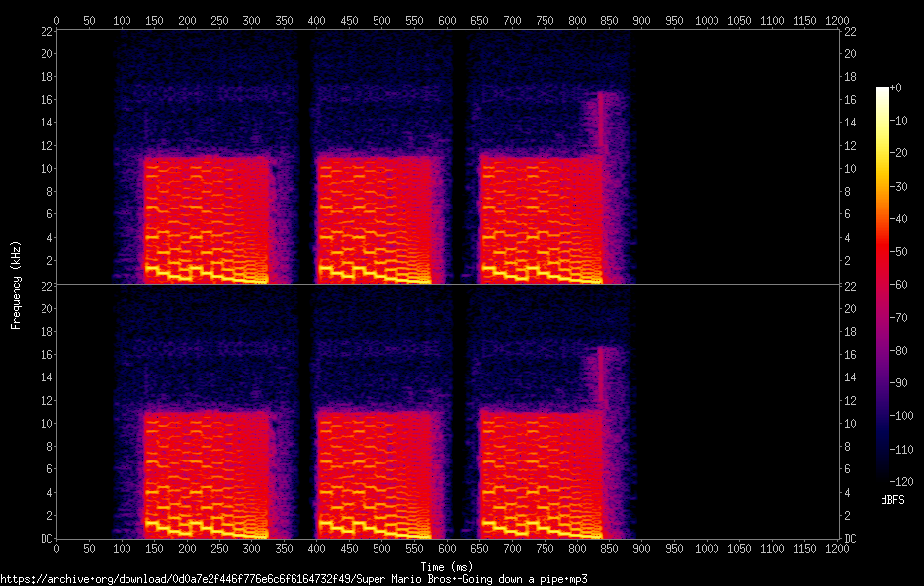
Task: Click the "Time (ms)" axis label
Action: 447,566
